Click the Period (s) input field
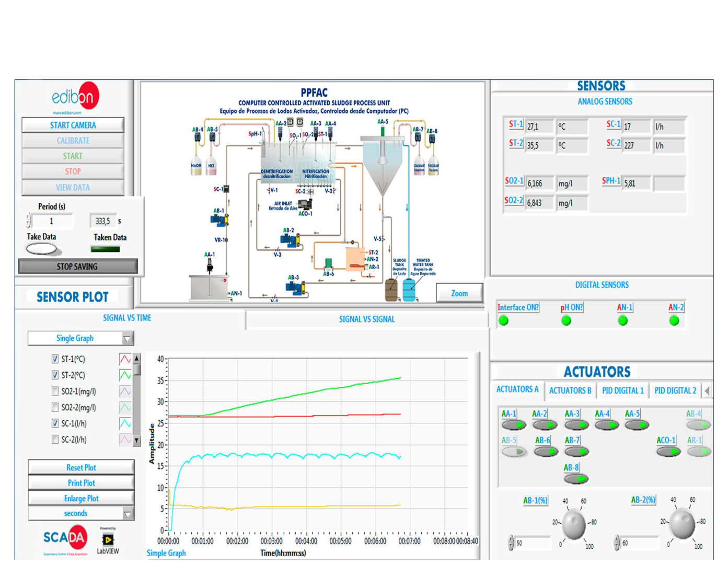Image resolution: width=728 pixels, height=588 pixels. coord(52,221)
